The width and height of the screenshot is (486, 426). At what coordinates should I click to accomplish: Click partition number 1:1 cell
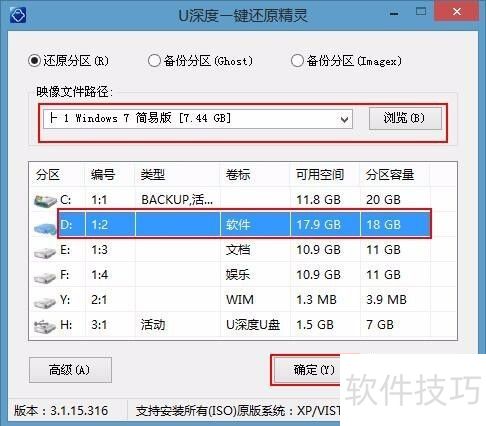pos(99,200)
